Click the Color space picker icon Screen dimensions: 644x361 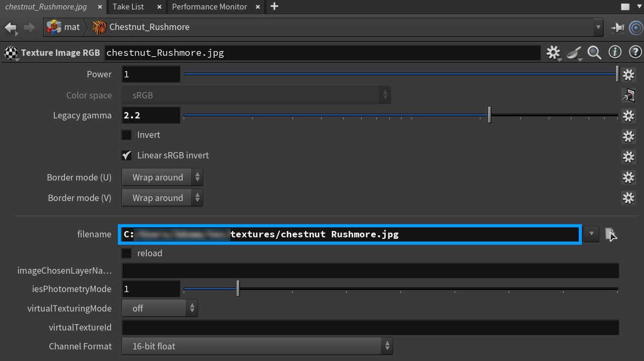coord(628,95)
